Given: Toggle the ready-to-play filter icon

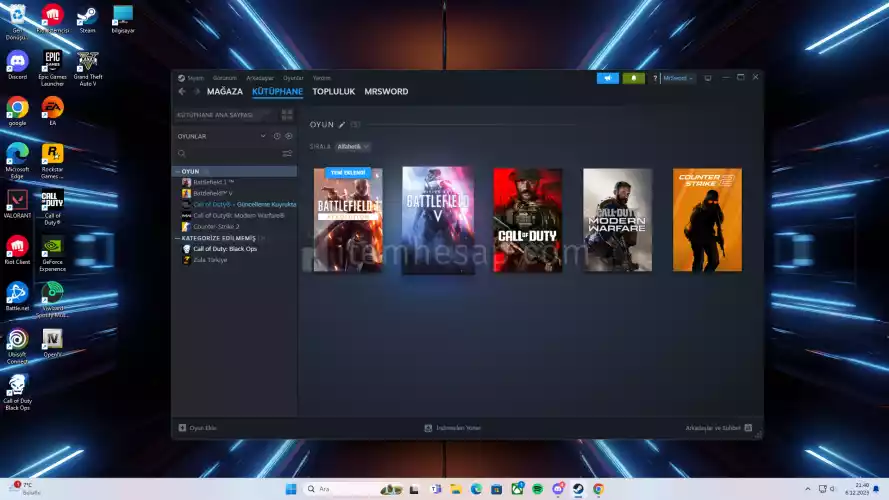Looking at the screenshot, I should point(288,136).
